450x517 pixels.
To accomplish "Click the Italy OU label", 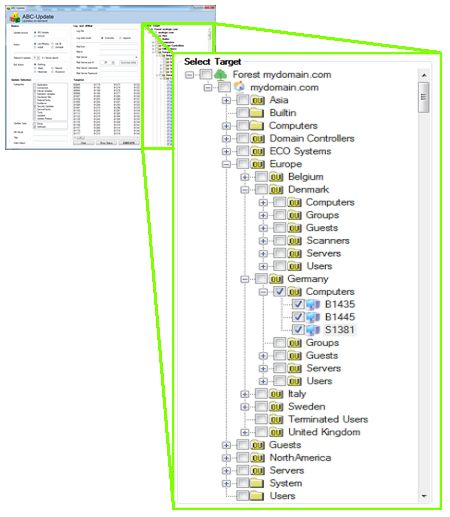I will tap(297, 394).
